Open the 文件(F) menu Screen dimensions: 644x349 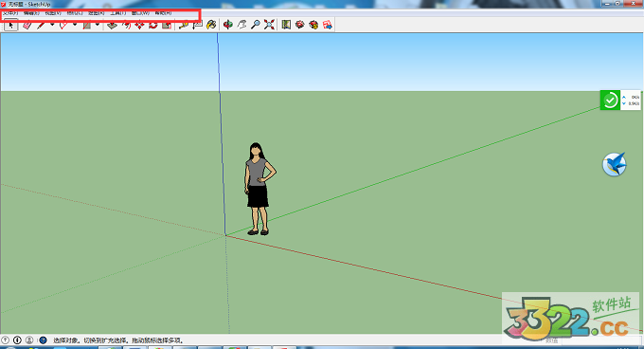pos(9,13)
